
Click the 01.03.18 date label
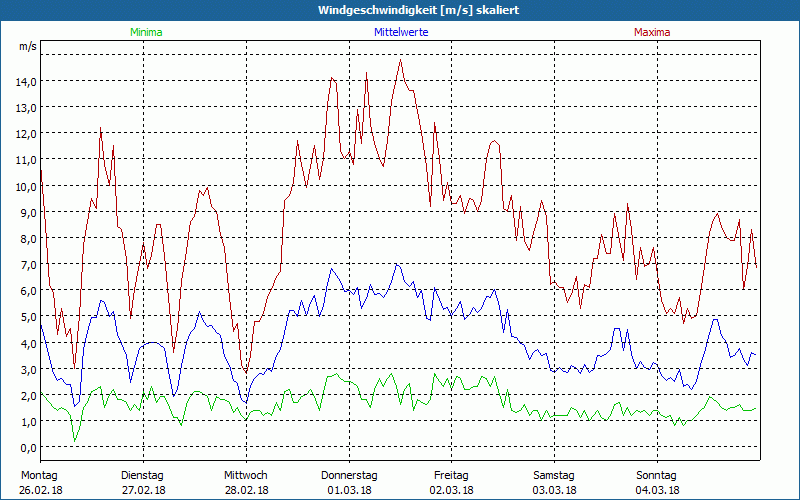[x=349, y=490]
